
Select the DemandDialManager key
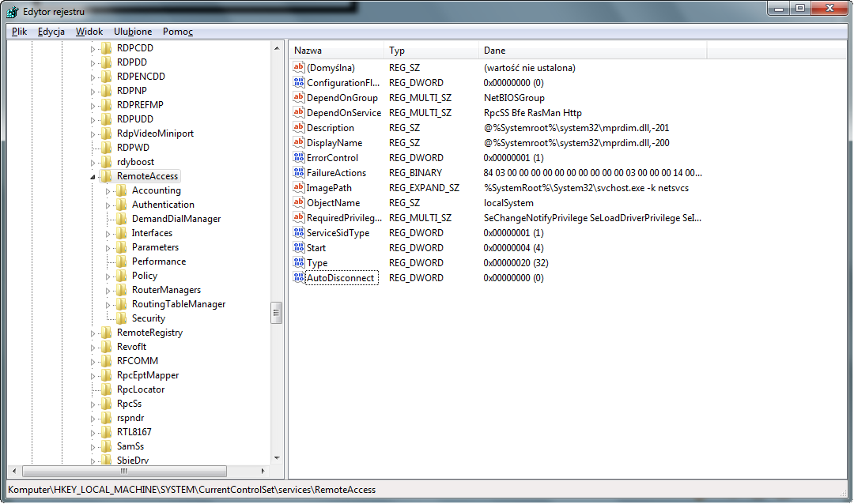point(176,219)
